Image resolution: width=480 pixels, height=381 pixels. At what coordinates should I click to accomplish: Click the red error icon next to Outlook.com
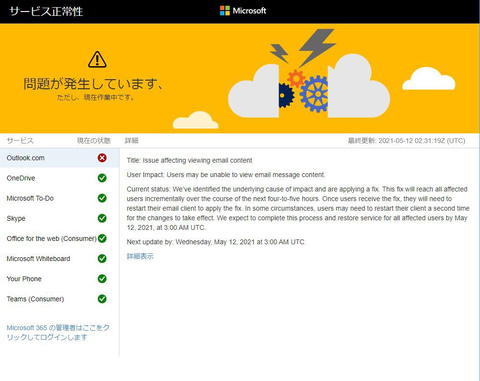pyautogui.click(x=102, y=158)
